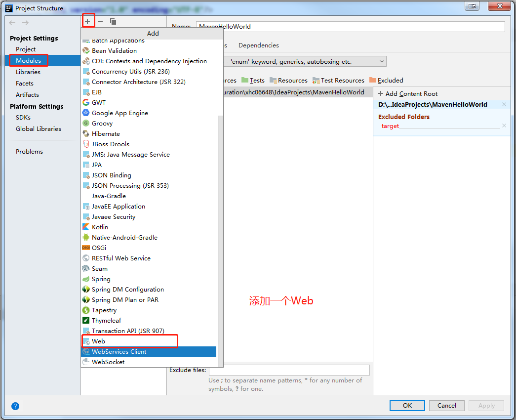Screen dimensions: 516x420
Task: Click the Tapestry icon
Action: [x=86, y=310]
